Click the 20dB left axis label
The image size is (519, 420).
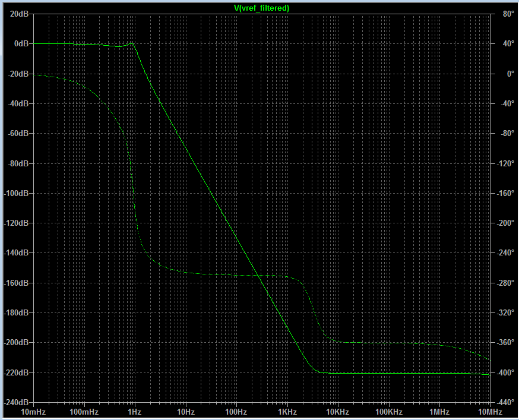pos(19,14)
